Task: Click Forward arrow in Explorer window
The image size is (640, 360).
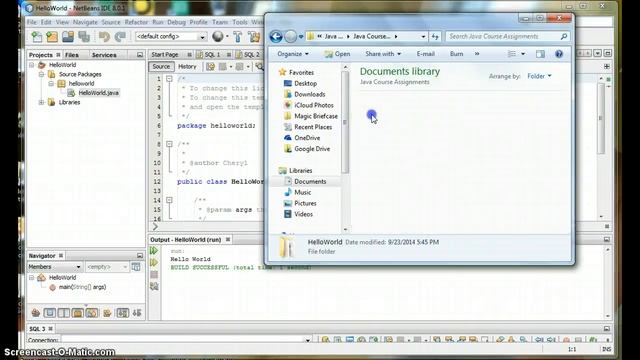Action: [x=290, y=36]
